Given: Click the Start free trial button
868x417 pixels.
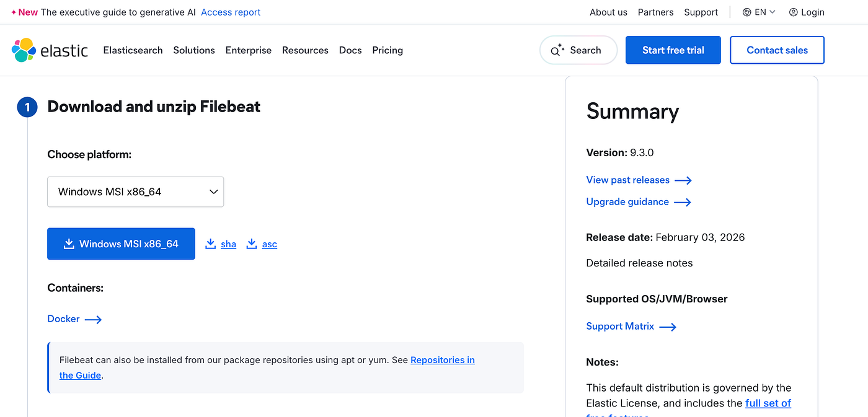Looking at the screenshot, I should (673, 50).
